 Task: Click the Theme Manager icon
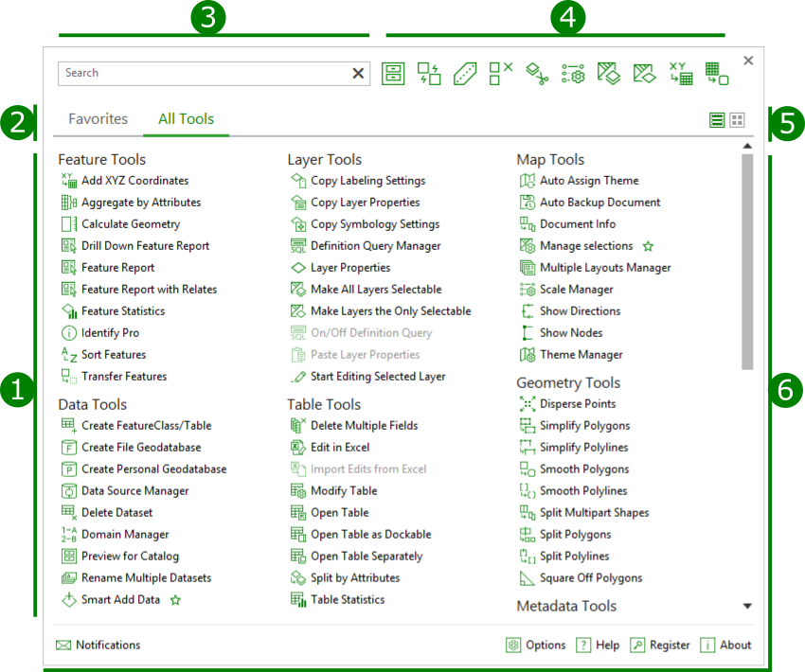tap(528, 355)
